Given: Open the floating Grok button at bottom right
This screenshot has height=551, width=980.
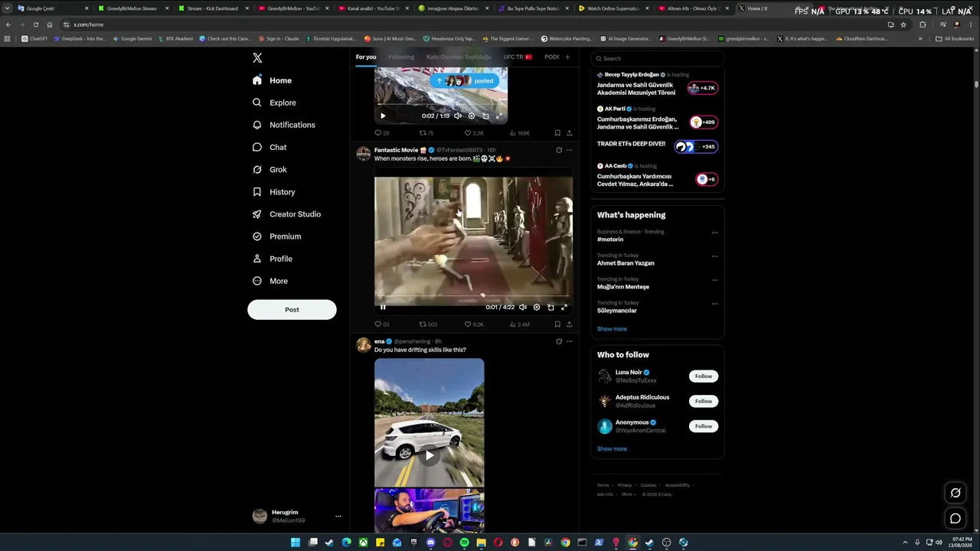Looking at the screenshot, I should tap(955, 493).
